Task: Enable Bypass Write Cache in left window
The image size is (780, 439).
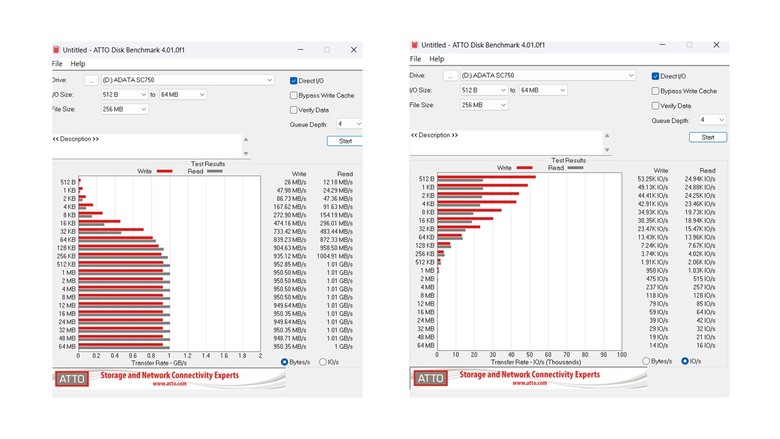Action: click(293, 95)
